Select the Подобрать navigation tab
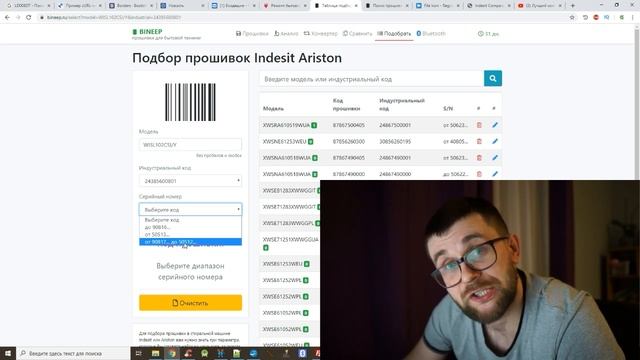Viewport: 640px width, 360px height. (x=394, y=33)
